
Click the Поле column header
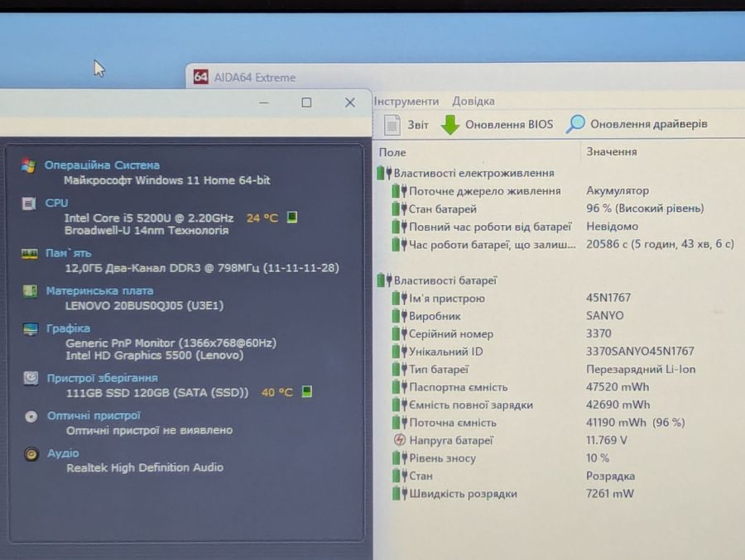click(x=392, y=152)
